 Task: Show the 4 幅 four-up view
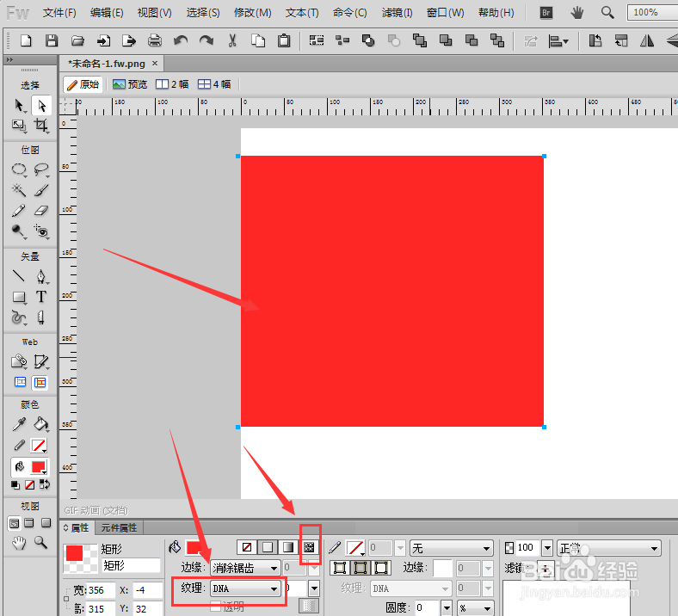[214, 84]
